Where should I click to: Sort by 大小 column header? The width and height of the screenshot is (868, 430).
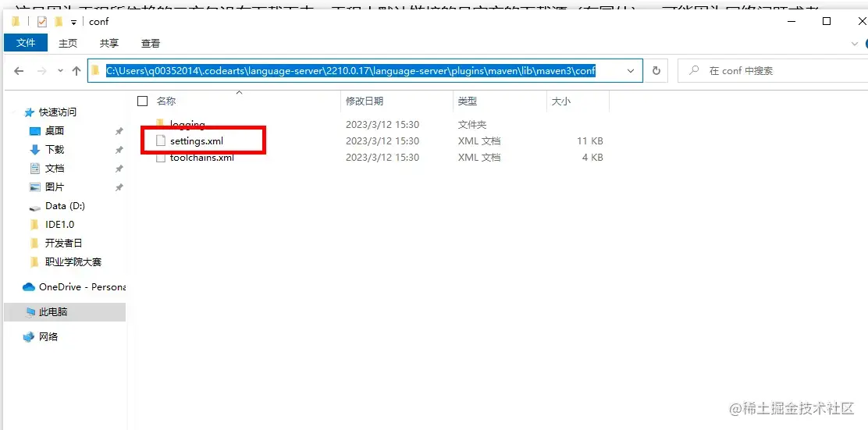pos(560,101)
